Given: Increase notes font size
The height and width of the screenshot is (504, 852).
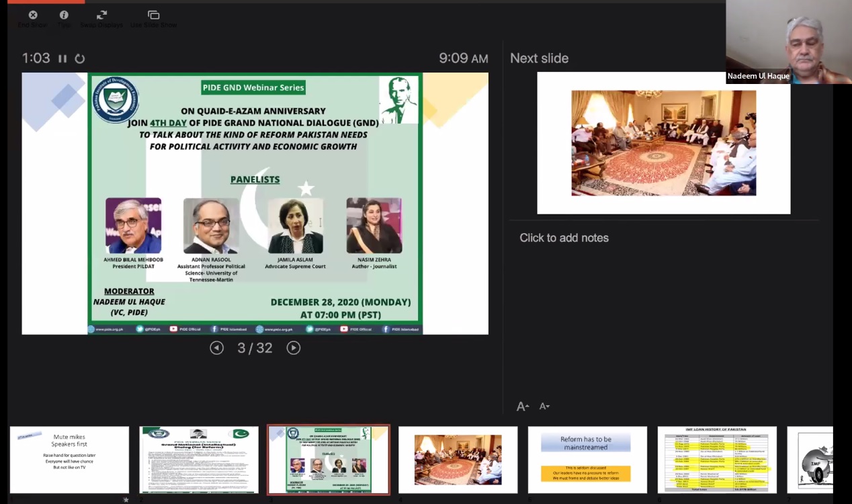Looking at the screenshot, I should tap(523, 406).
